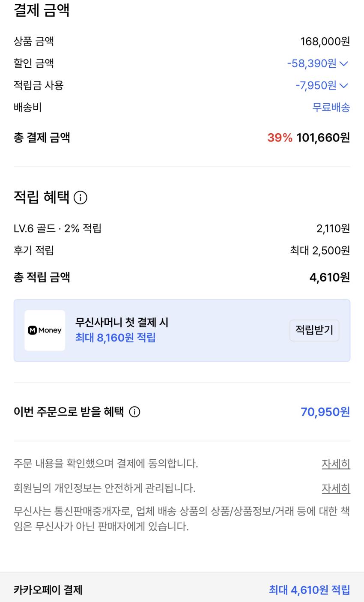Tap the red 39% discount rate

pos(280,138)
